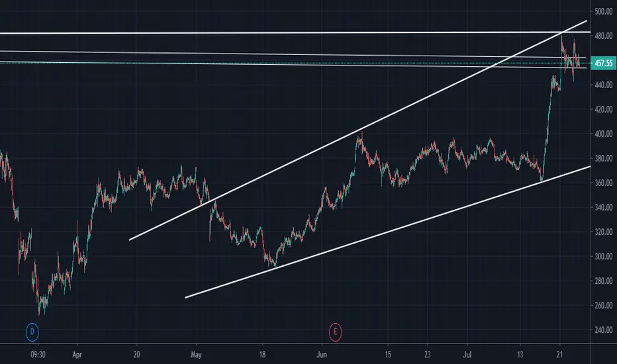
Task: Select the upper ascending channel trendline
Action: pos(358,130)
